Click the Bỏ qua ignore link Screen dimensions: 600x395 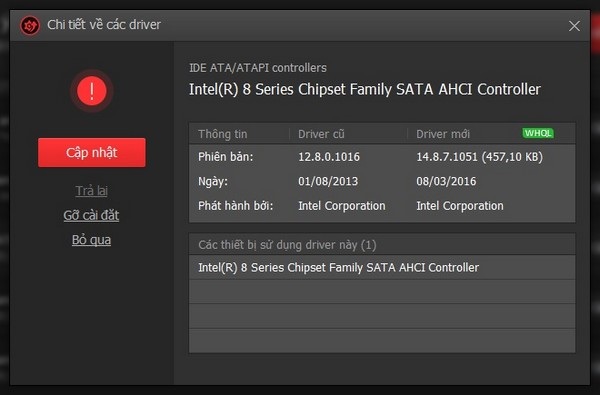(91, 240)
